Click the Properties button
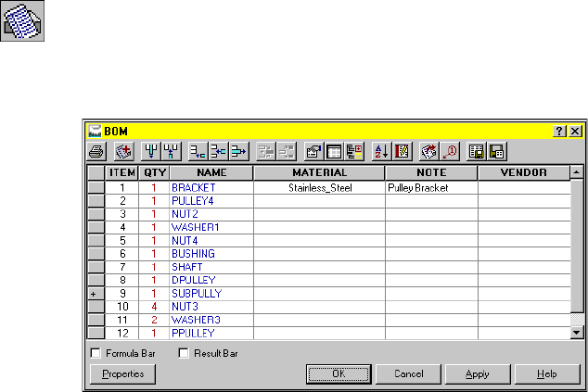 tap(123, 374)
